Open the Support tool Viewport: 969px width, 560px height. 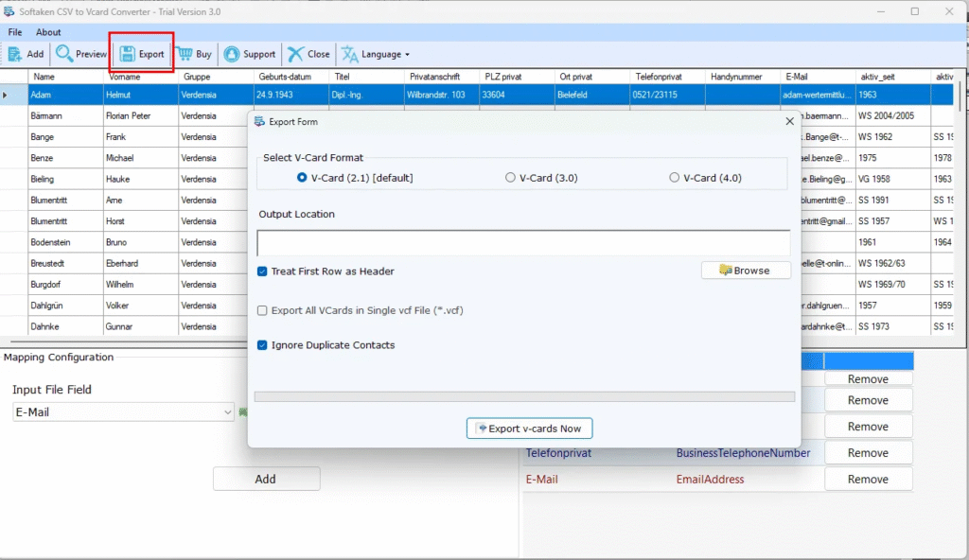pos(250,55)
